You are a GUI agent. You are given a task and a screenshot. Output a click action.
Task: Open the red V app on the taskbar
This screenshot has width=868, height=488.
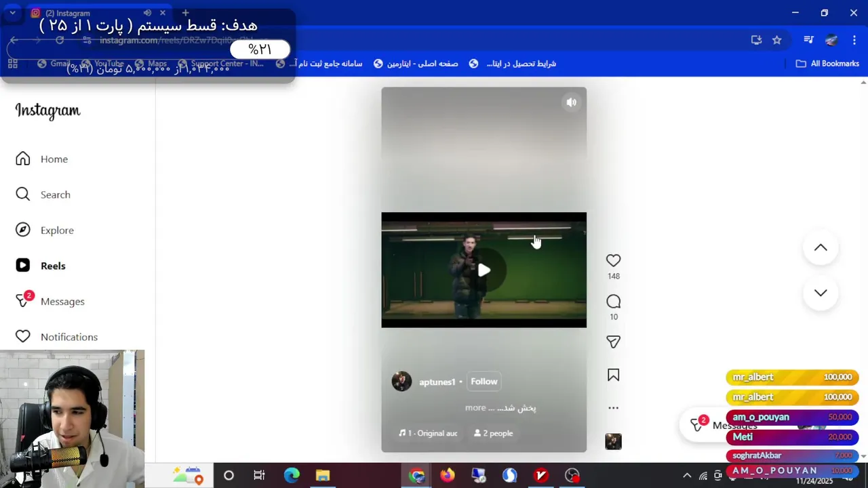540,476
